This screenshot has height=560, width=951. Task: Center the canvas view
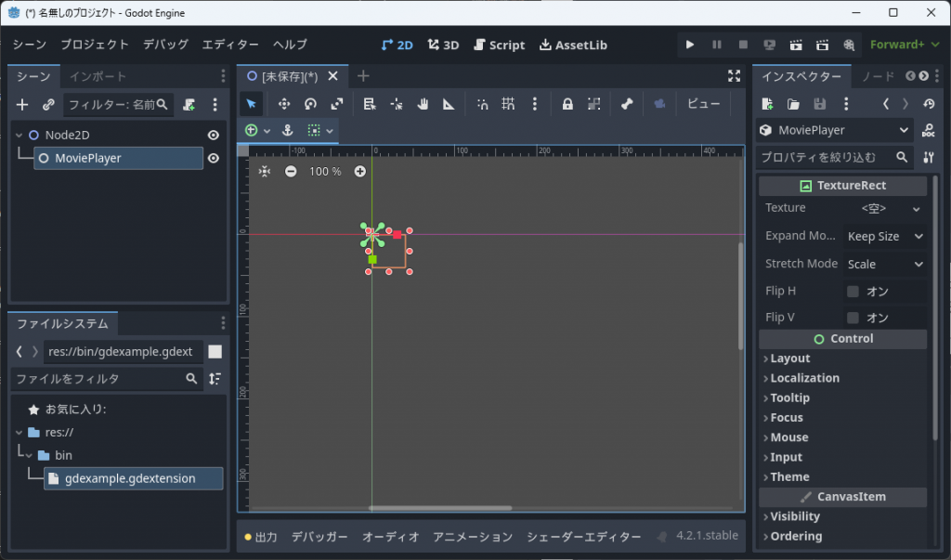pos(265,172)
